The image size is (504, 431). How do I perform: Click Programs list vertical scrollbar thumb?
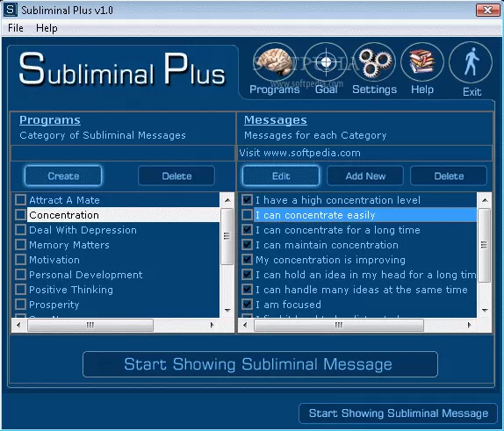[x=227, y=236]
